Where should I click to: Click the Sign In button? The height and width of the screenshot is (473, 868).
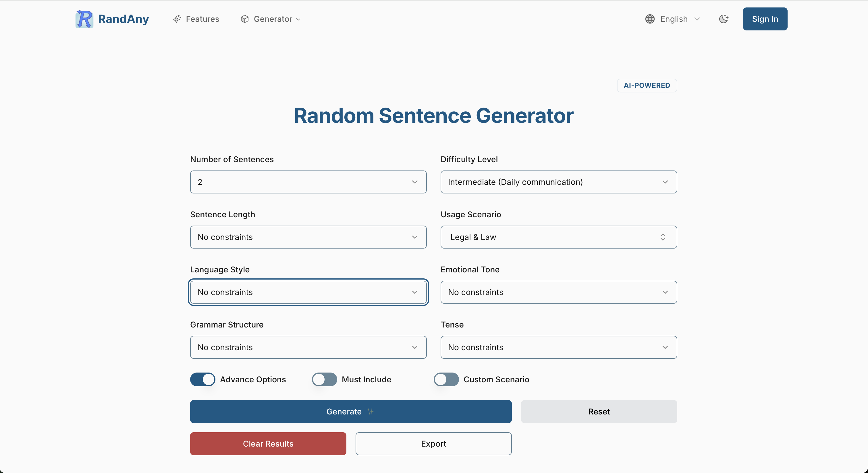[x=765, y=19]
